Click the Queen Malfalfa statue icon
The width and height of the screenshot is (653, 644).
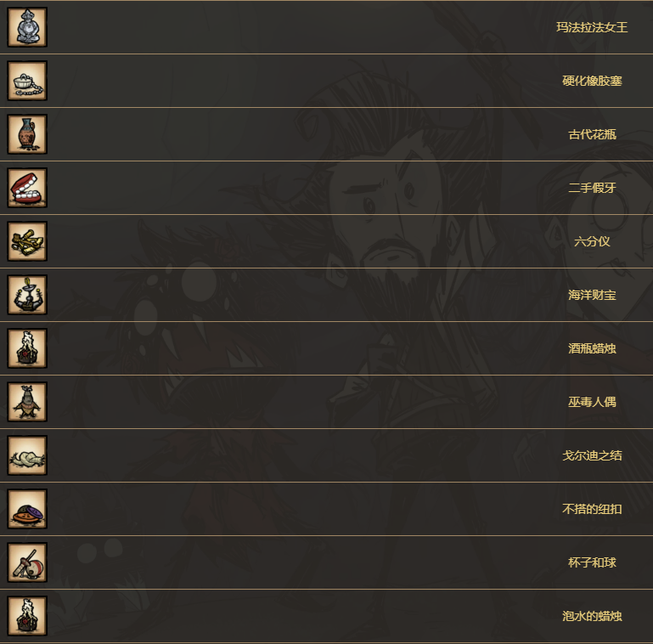[x=27, y=27]
